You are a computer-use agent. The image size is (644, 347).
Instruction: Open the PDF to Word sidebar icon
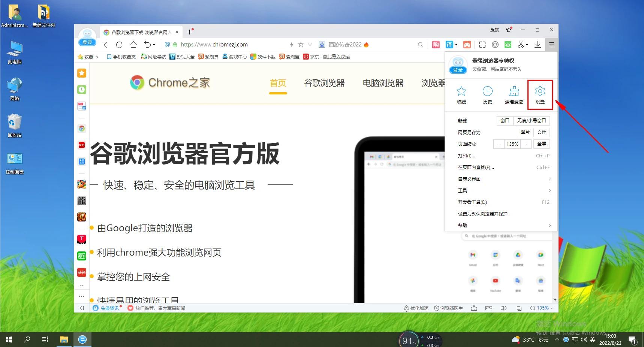point(82,106)
